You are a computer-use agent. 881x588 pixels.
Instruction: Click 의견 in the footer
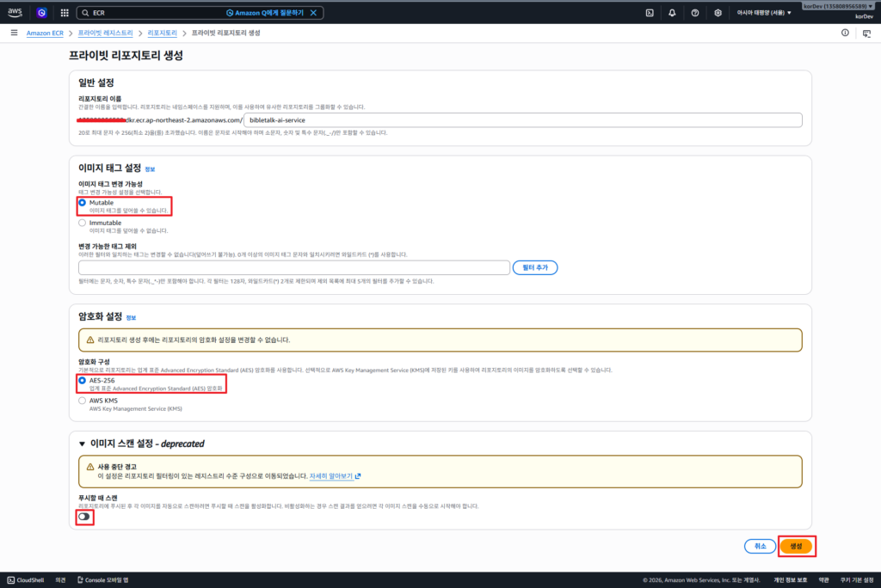[61, 580]
